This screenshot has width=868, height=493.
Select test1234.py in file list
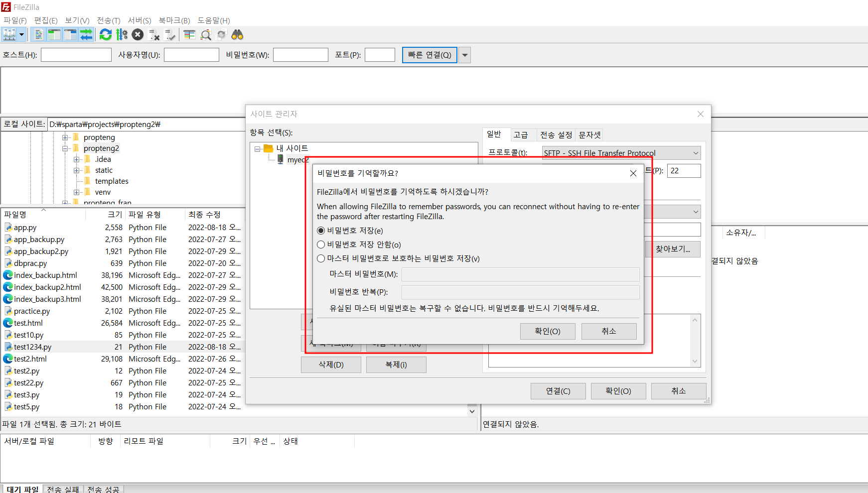pos(123,347)
